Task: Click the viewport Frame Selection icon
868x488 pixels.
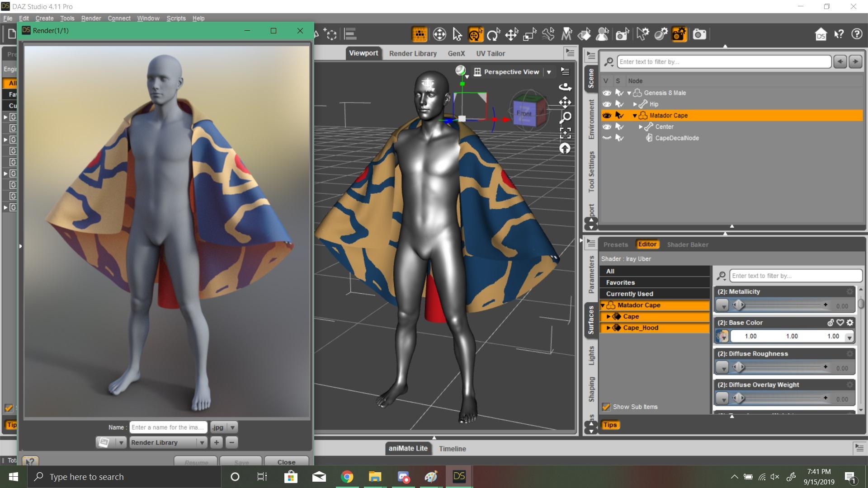Action: point(565,133)
